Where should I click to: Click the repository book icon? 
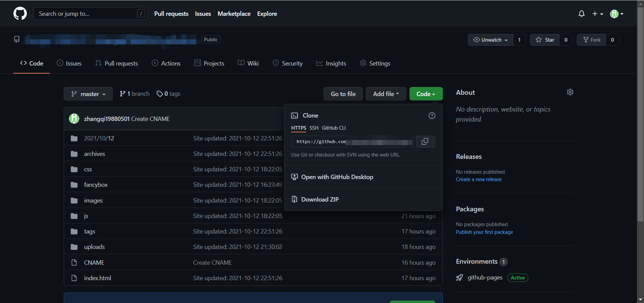pyautogui.click(x=17, y=39)
